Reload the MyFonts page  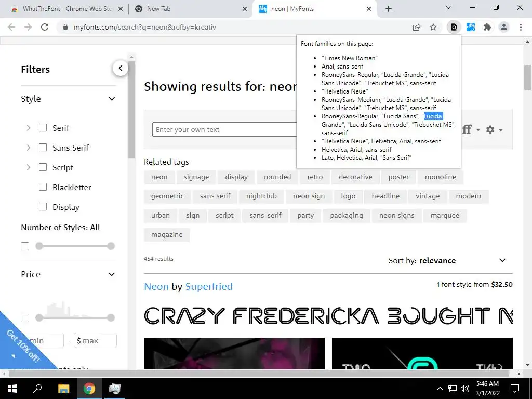(x=45, y=27)
